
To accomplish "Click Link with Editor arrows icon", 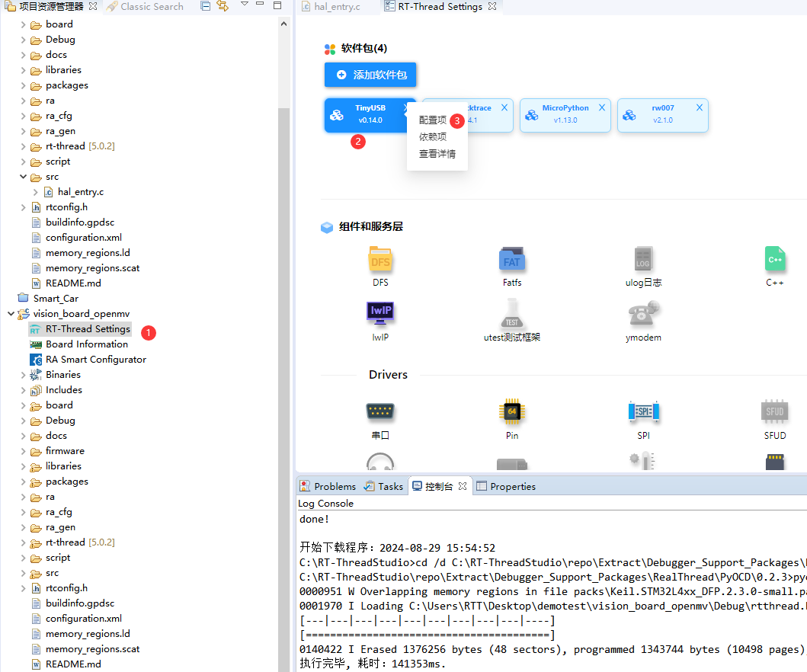I will click(223, 6).
